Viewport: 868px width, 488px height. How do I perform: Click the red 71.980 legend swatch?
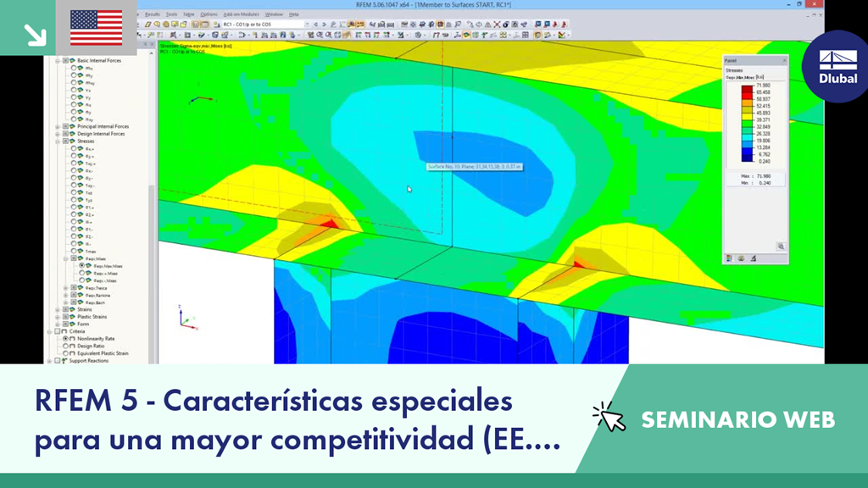[x=747, y=89]
